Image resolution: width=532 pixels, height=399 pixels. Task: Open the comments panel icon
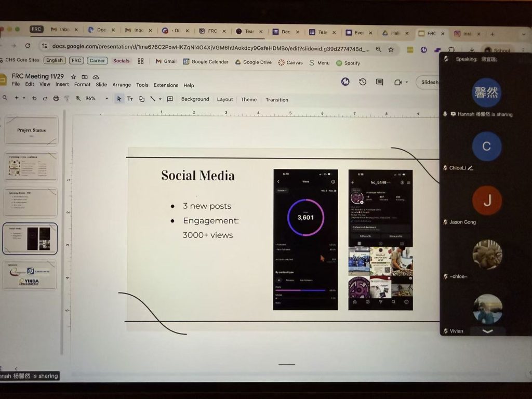point(380,82)
